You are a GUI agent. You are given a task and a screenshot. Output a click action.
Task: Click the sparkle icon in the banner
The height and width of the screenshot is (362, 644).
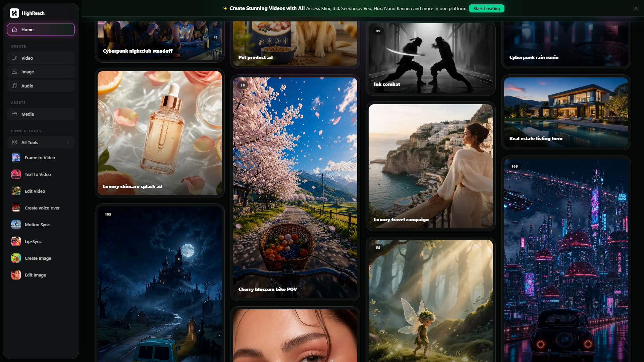pos(225,8)
